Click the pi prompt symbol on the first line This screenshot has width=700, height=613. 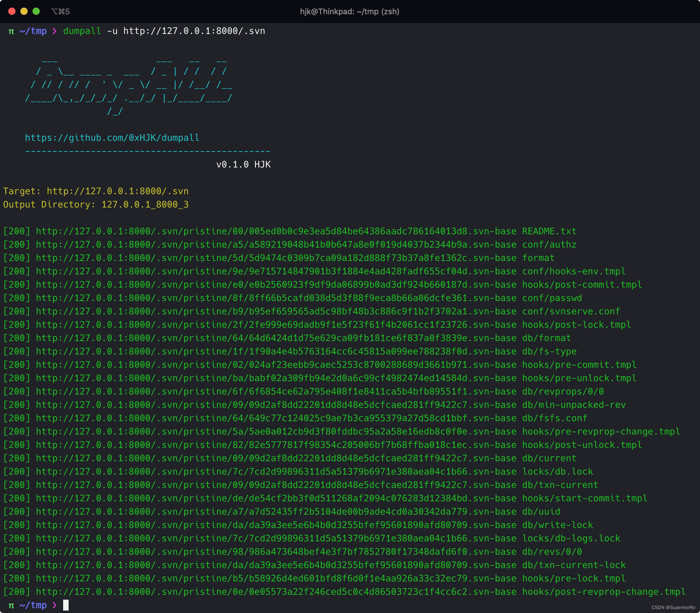(x=11, y=31)
